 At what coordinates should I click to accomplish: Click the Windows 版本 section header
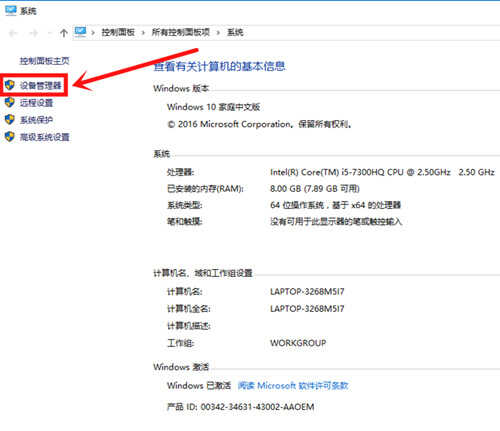pos(181,89)
